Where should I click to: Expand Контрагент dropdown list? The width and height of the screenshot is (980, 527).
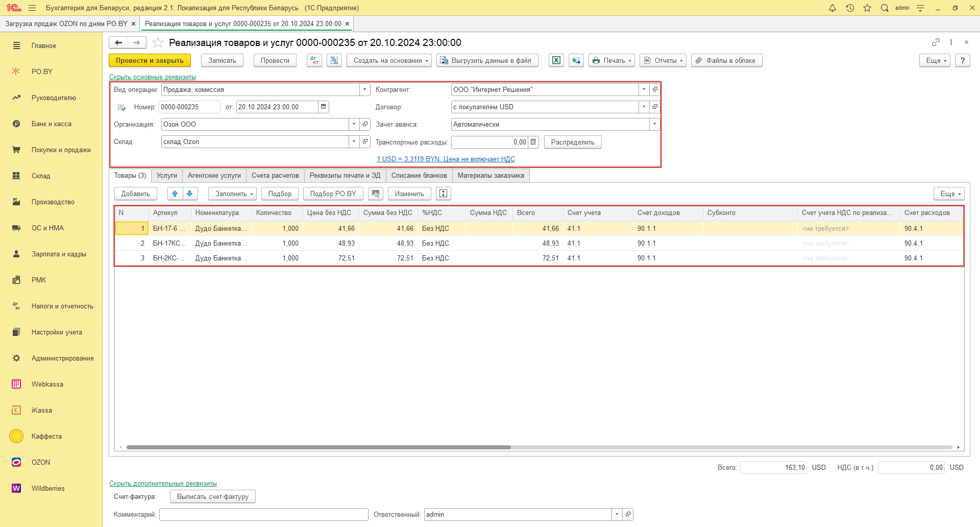[x=644, y=90]
